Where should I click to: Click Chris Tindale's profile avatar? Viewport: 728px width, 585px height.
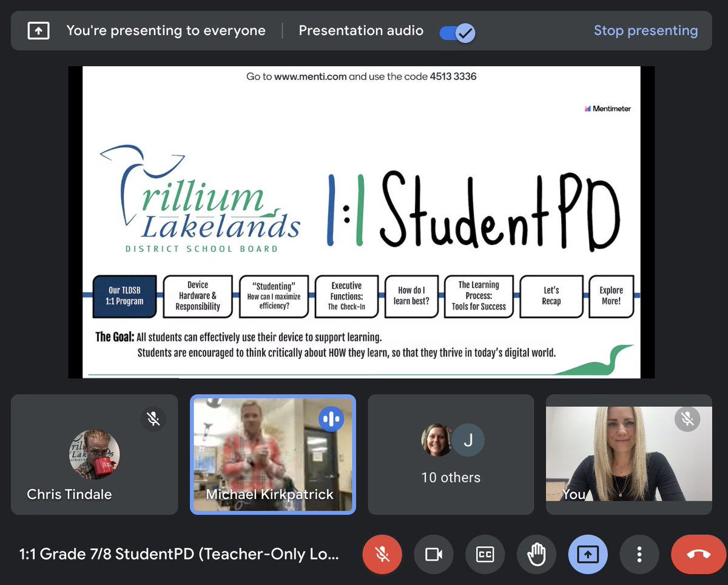click(94, 455)
